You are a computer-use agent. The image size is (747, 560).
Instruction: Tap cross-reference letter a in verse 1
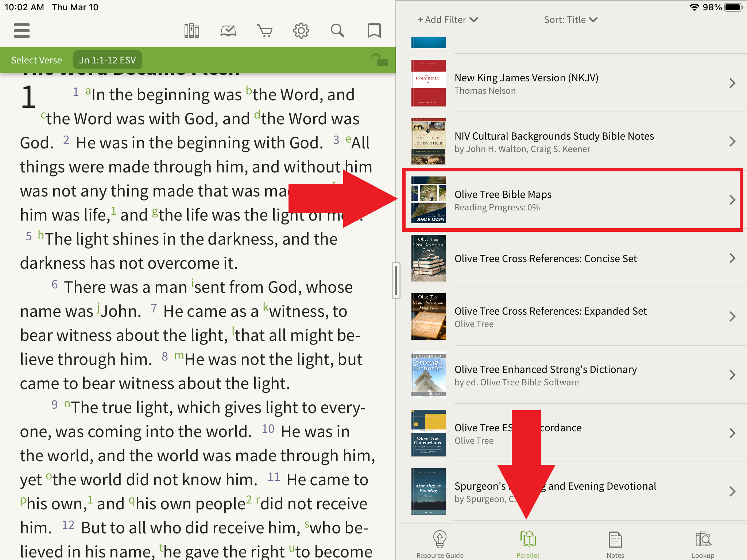click(x=88, y=90)
